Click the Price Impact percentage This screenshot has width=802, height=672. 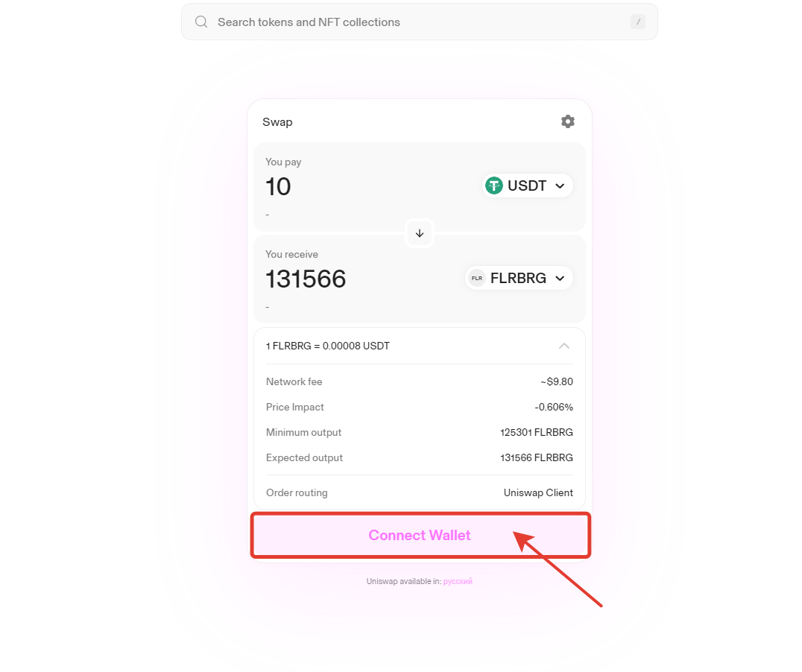[554, 407]
